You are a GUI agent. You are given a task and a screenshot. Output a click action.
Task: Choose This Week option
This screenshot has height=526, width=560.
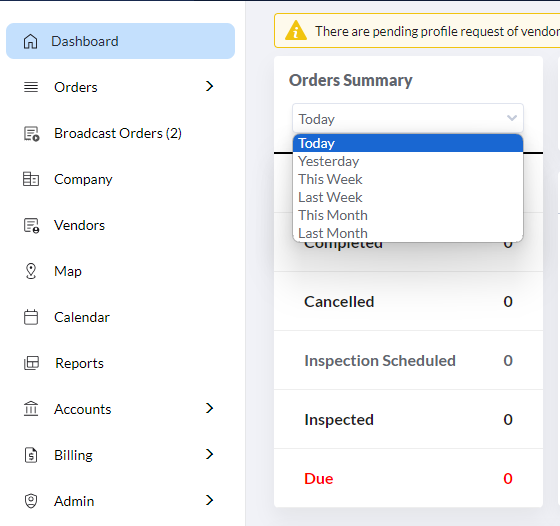point(408,179)
